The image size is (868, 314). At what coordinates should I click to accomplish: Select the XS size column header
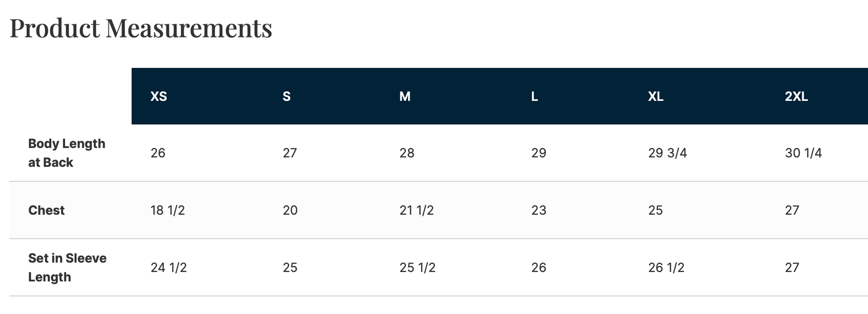coord(159,96)
